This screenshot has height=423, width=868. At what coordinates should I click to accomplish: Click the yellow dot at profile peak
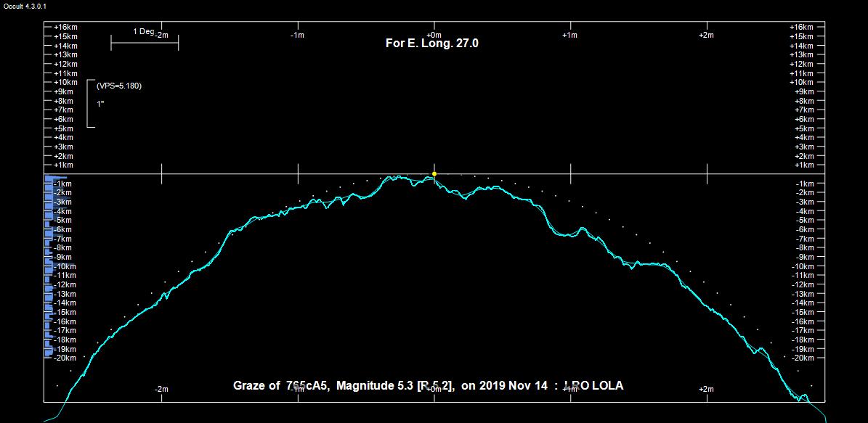point(434,174)
